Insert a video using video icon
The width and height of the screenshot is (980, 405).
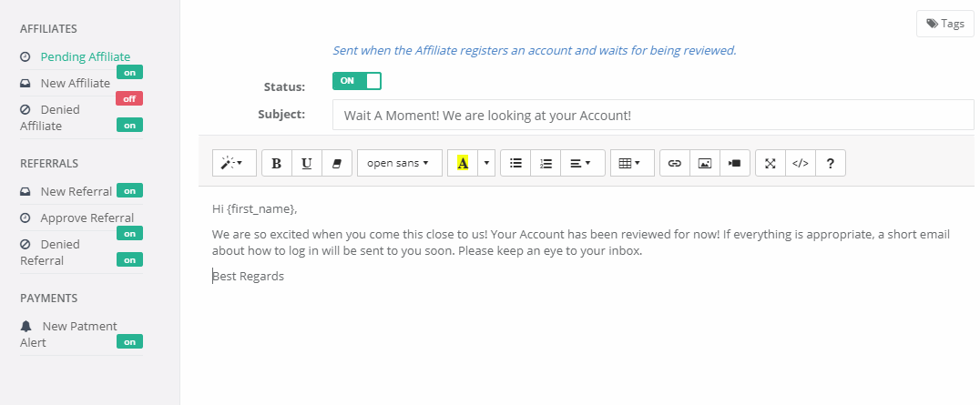point(735,163)
